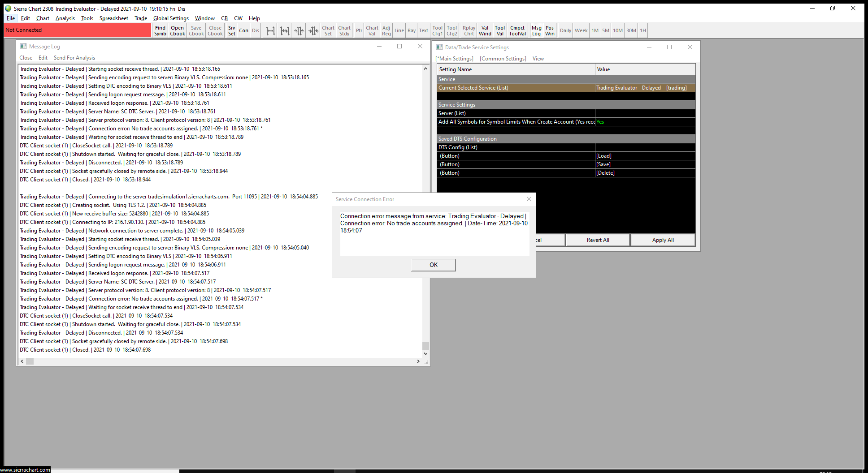
Task: Open a chartbook with Open Cbook
Action: coord(178,30)
